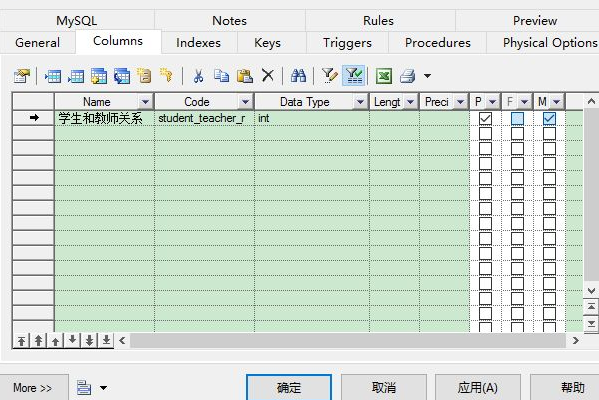Export to Excel with the green icon
The width and height of the screenshot is (599, 400).
point(384,76)
